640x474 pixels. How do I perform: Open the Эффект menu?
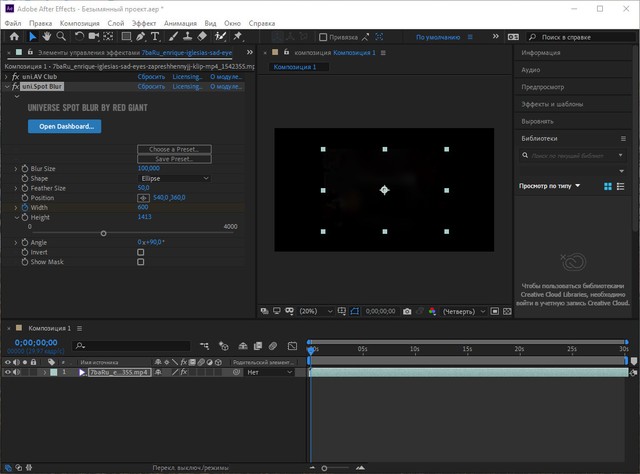(x=144, y=21)
